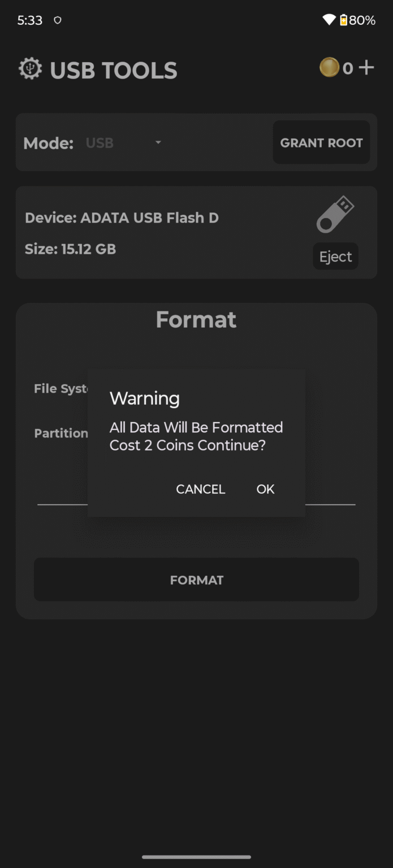Click the Warning dialog title

pyautogui.click(x=144, y=398)
